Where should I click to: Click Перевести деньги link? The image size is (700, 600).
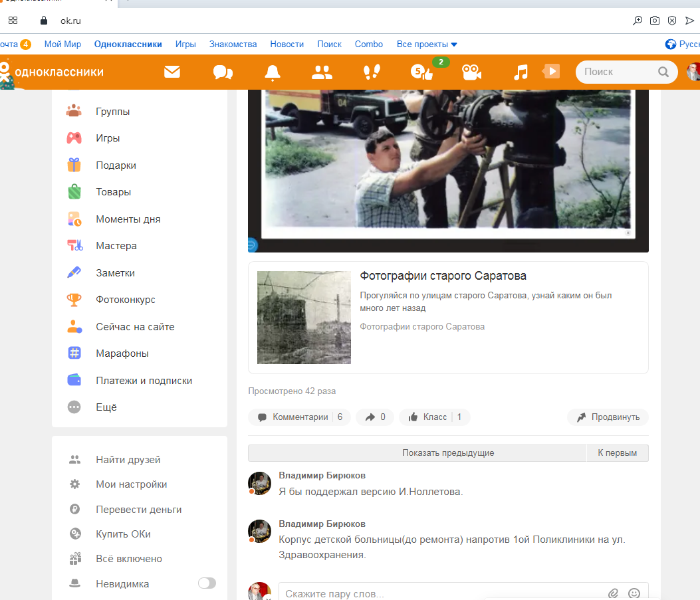pyautogui.click(x=138, y=510)
